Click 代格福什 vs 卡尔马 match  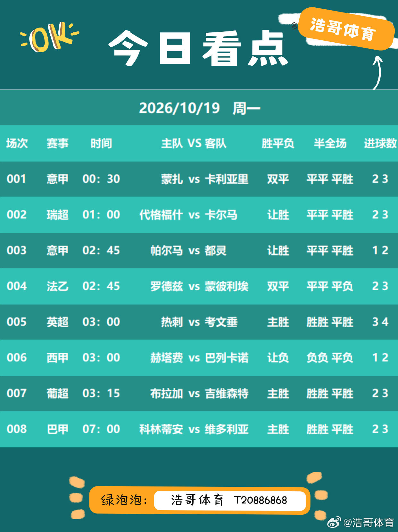coord(188,214)
